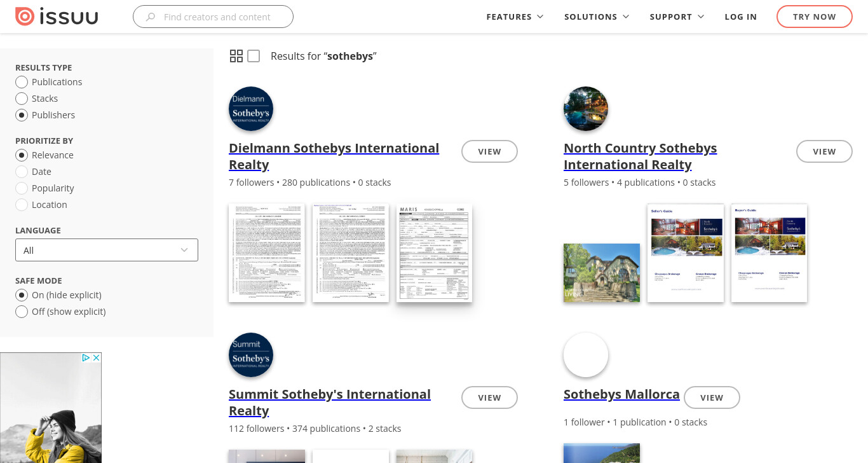View Summit Sotheby's International Realty publisher

489,397
